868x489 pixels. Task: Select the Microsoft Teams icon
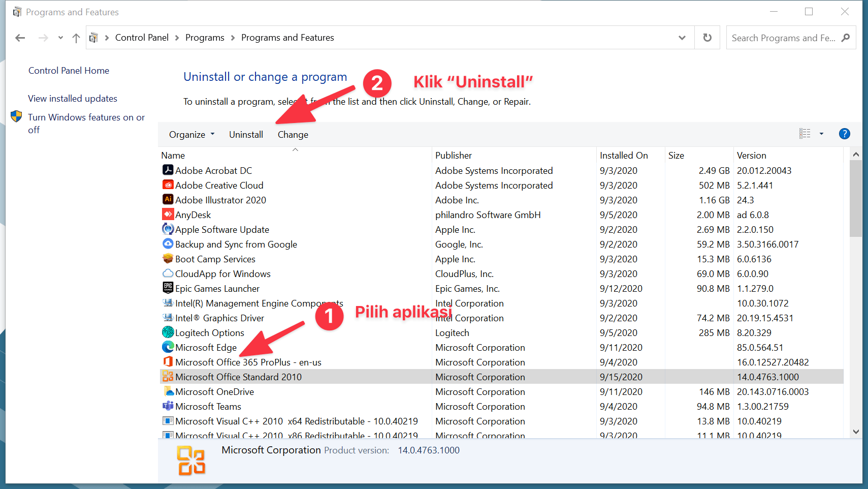168,406
